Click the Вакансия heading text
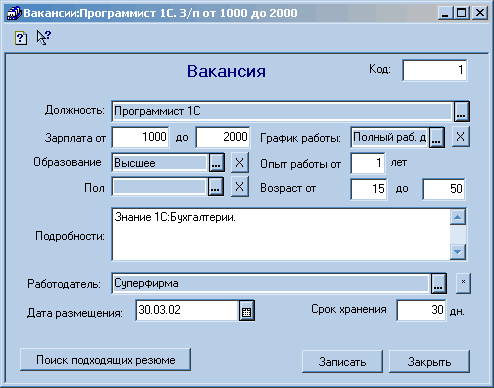The image size is (494, 388). (226, 71)
